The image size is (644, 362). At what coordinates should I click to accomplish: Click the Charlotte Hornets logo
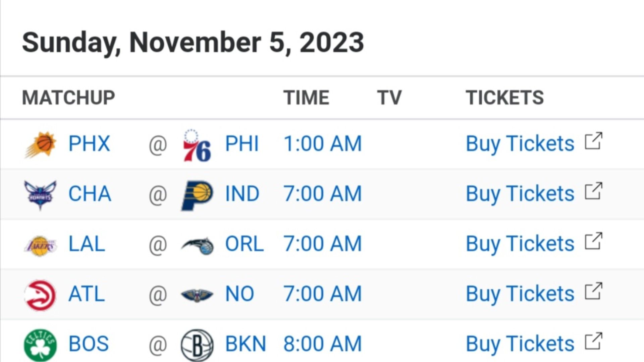[x=40, y=195]
